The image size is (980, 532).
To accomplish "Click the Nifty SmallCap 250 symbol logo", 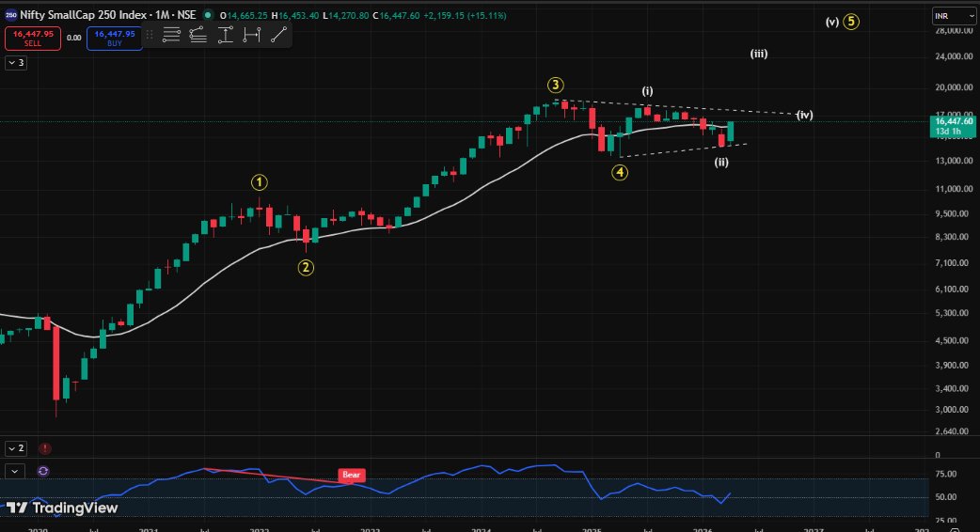I will (x=10, y=15).
